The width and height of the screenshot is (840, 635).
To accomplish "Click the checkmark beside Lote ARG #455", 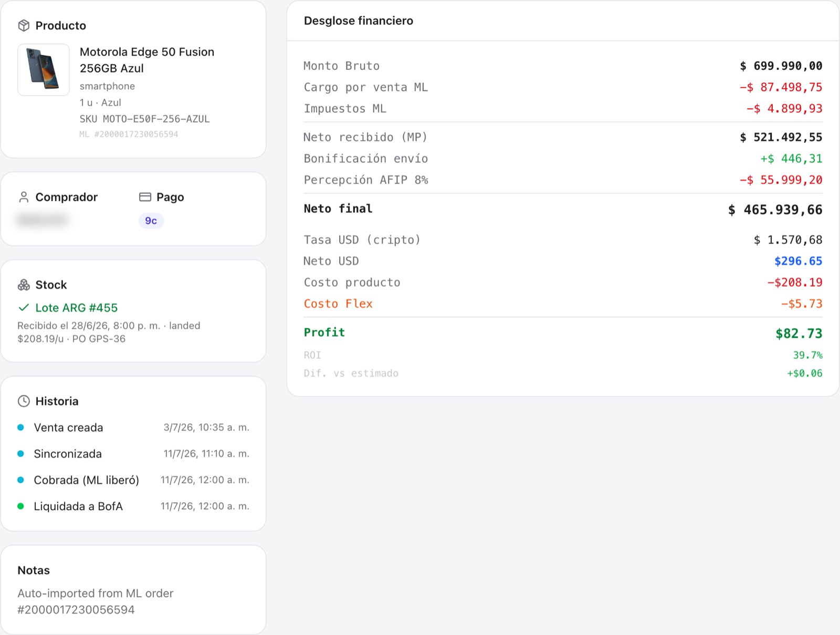I will [24, 308].
